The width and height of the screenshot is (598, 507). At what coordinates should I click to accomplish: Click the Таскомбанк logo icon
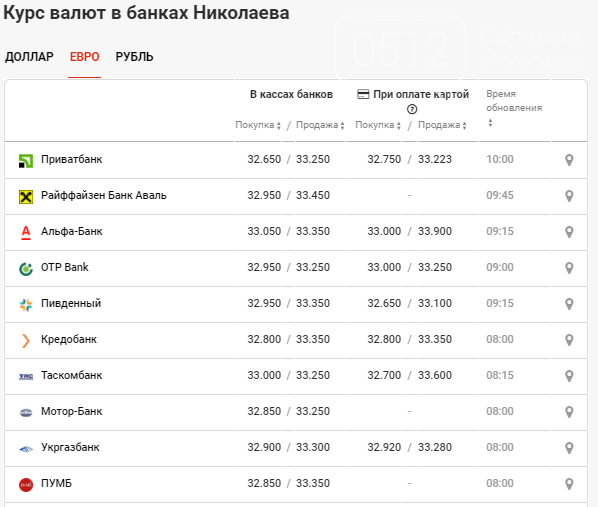26,377
